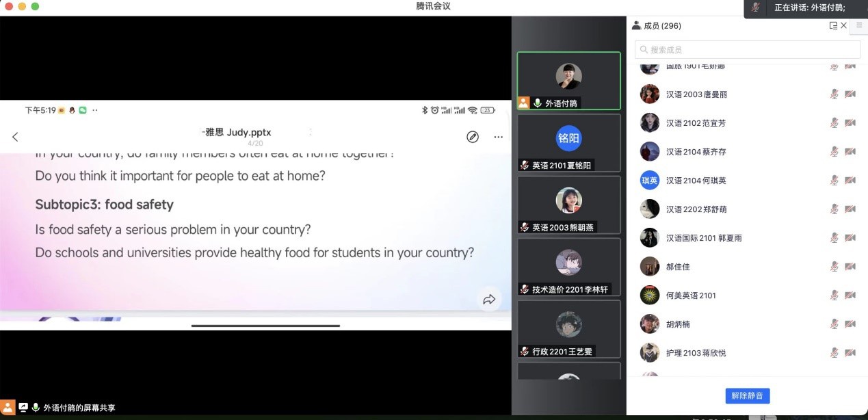Screen dimensions: 868x420
Task: Click the edit pencil icon in the pptx viewer
Action: click(473, 137)
